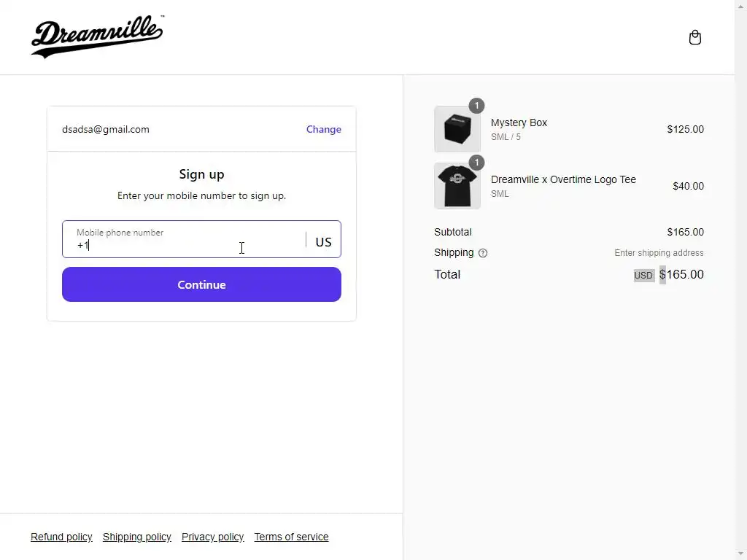
Task: Click the Dreamville logo
Action: click(97, 36)
